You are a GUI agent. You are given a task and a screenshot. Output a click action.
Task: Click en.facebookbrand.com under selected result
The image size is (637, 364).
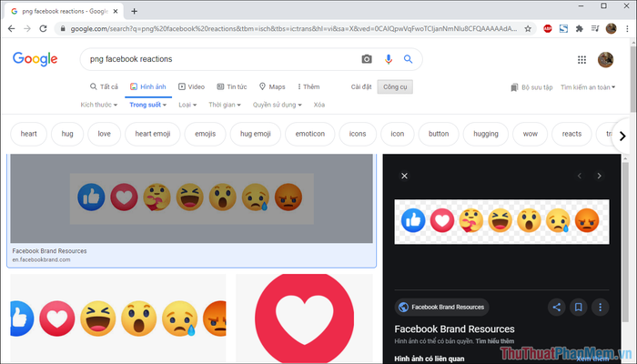coord(41,259)
